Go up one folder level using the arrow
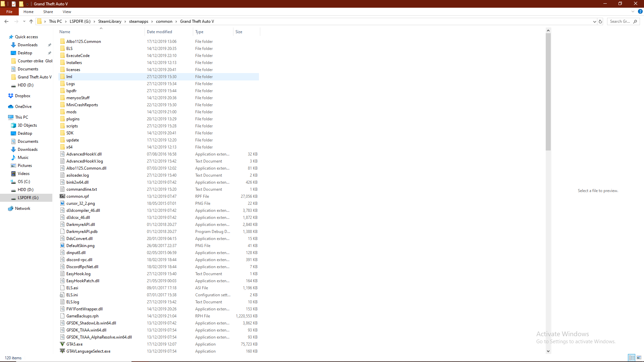Viewport: 644px width, 362px height. coord(31,21)
